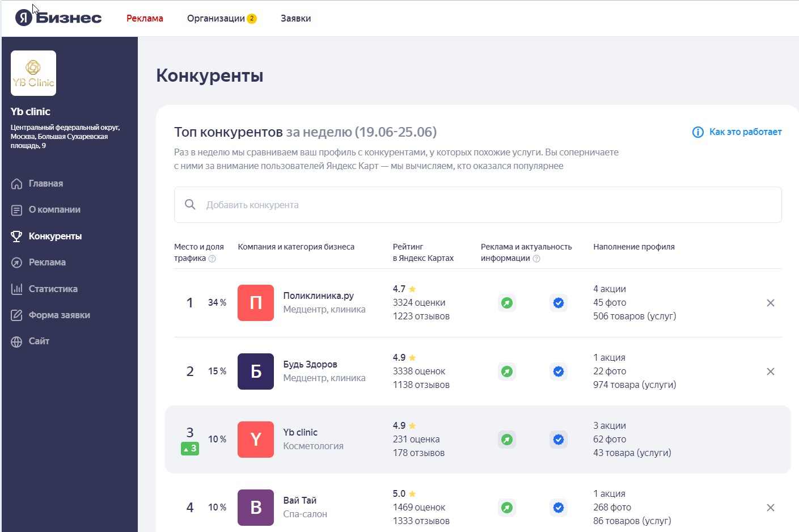This screenshot has width=799, height=532.
Task: Click the house icon next to Главная
Action: (17, 184)
